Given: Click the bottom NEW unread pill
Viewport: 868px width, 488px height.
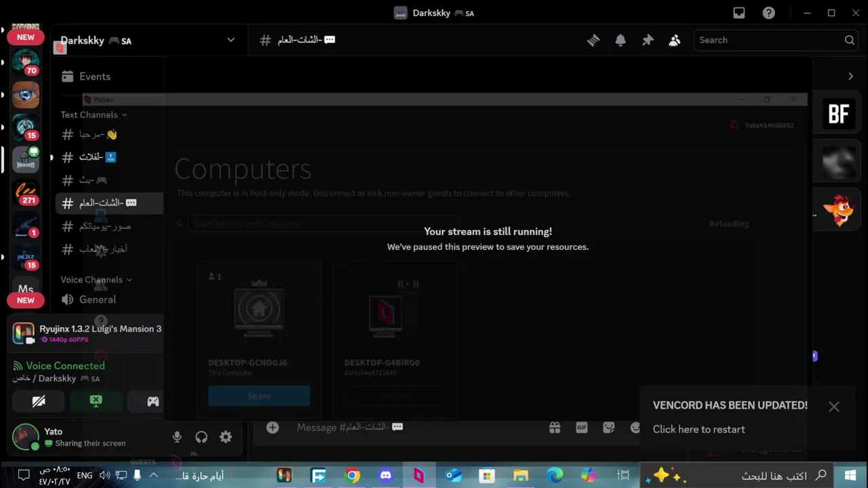Looking at the screenshot, I should pos(26,300).
